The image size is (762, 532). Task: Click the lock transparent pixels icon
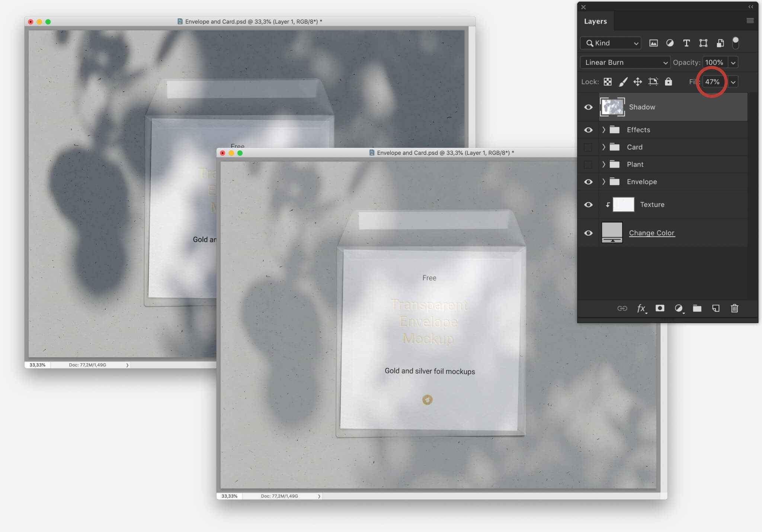click(x=608, y=82)
